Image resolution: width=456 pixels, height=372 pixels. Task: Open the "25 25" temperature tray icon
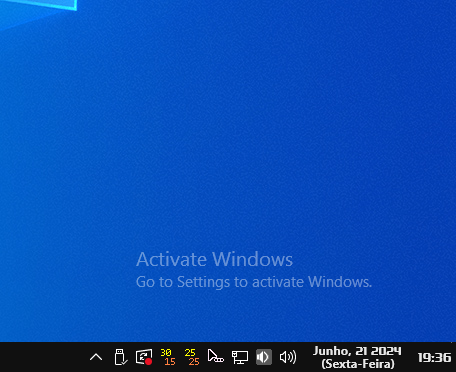pos(192,357)
